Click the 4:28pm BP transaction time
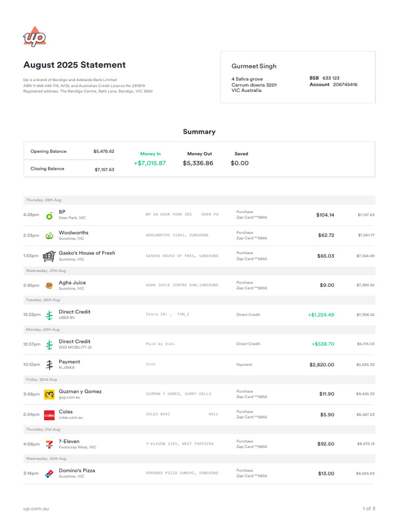Viewport: 399px width, 532px height. coord(31,215)
